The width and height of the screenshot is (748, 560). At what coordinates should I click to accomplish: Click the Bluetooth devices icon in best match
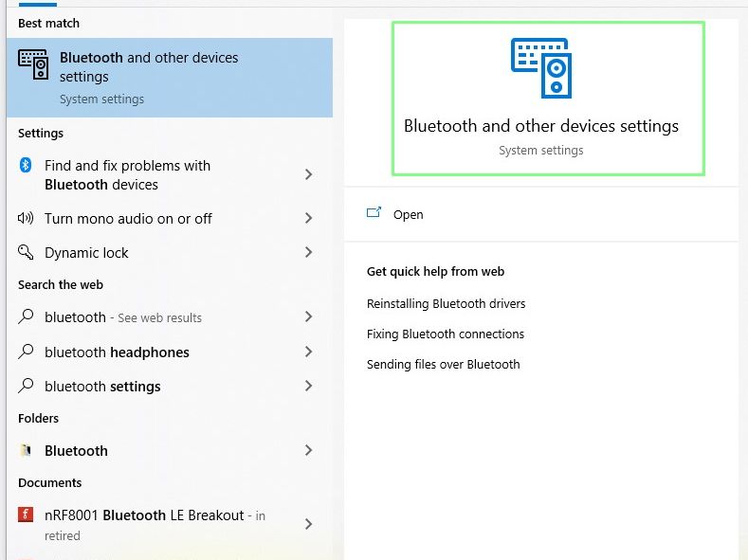33,63
